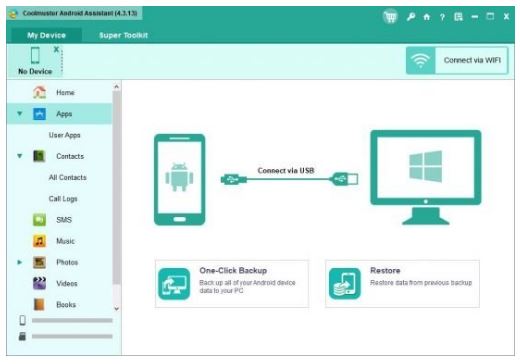
Task: Click the WiFi signal icon
Action: [x=420, y=60]
